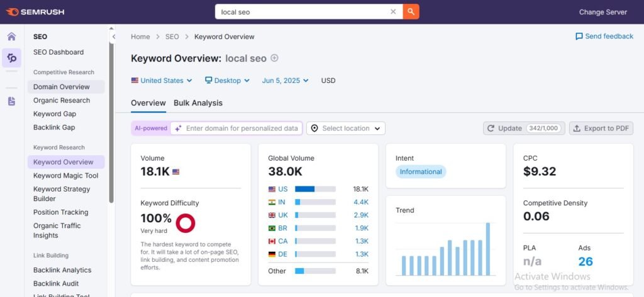Open the Desktop device dropdown
This screenshot has width=644, height=297.
click(x=227, y=80)
